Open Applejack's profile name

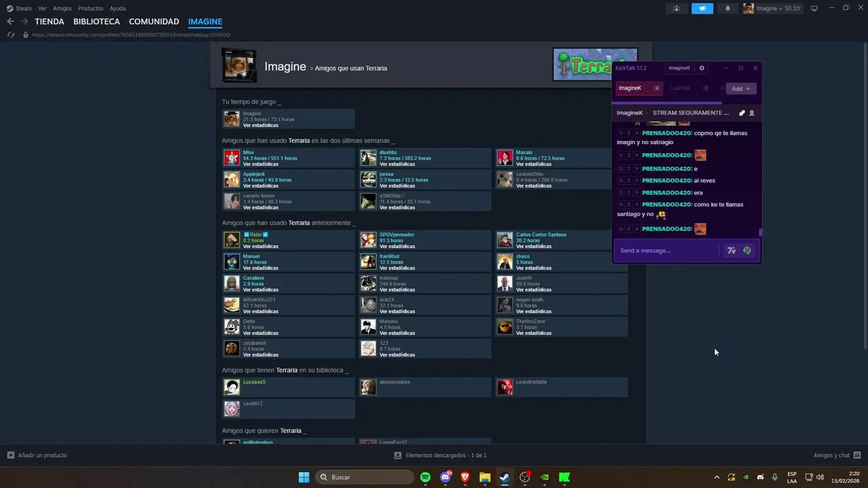(x=254, y=174)
